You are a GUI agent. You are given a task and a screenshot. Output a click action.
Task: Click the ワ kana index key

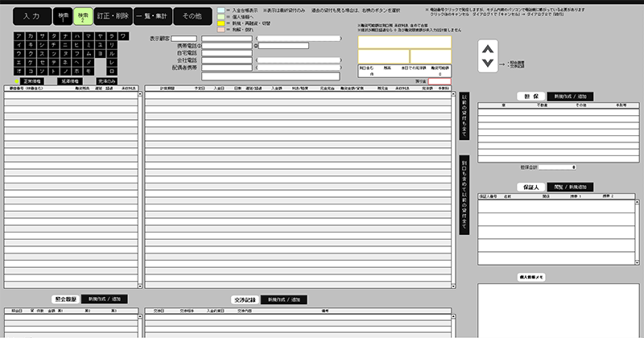(122, 37)
